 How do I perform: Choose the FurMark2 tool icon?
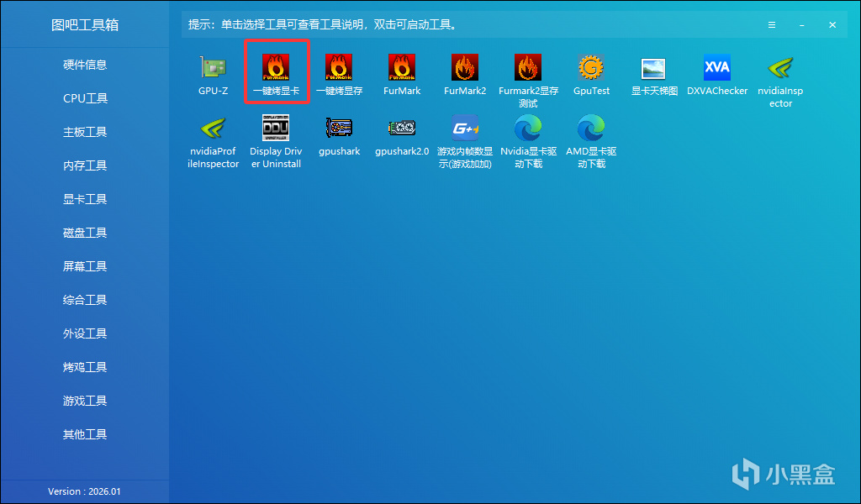[465, 68]
